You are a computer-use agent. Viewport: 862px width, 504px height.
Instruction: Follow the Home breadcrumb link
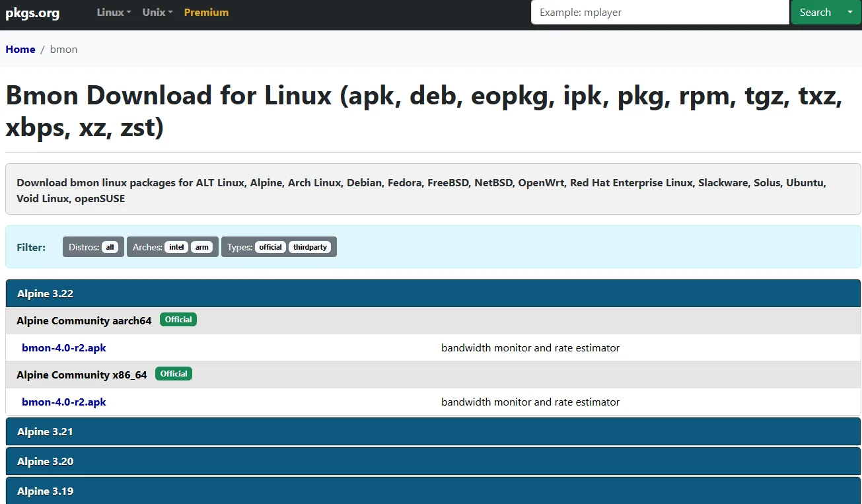20,50
